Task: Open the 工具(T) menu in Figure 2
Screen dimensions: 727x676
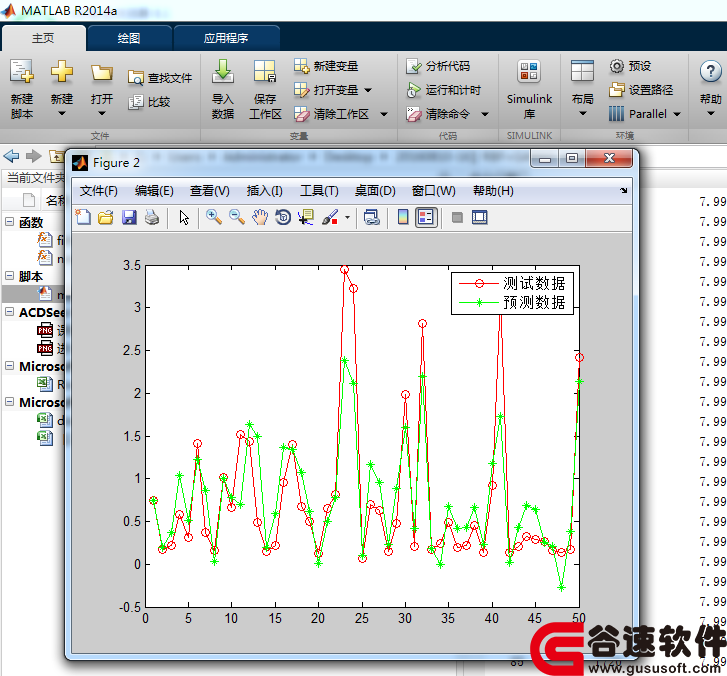Action: coord(319,191)
